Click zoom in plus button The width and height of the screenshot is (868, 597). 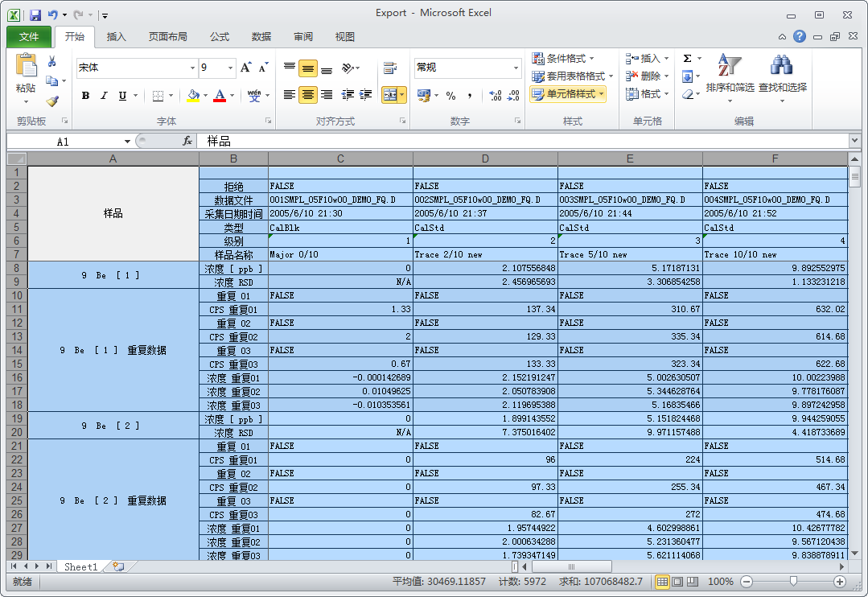840,582
